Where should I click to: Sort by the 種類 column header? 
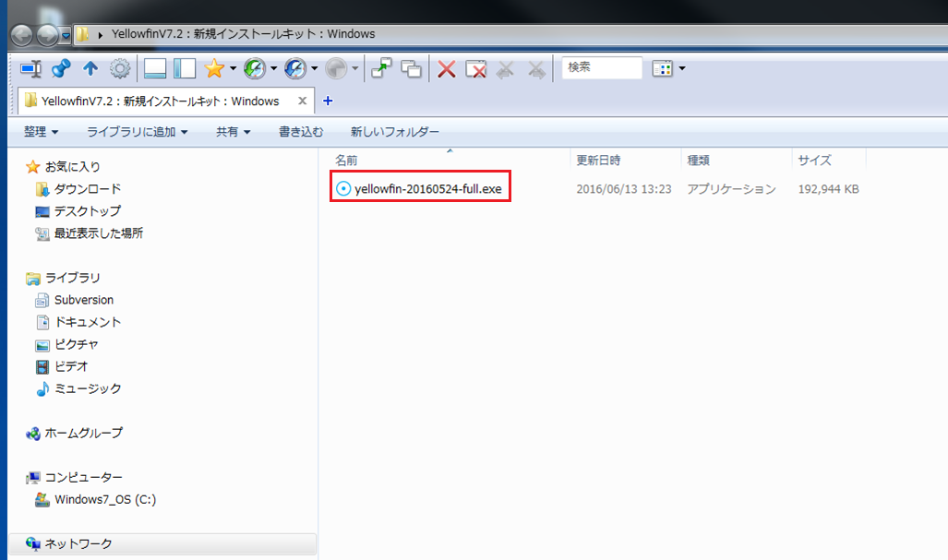(698, 161)
